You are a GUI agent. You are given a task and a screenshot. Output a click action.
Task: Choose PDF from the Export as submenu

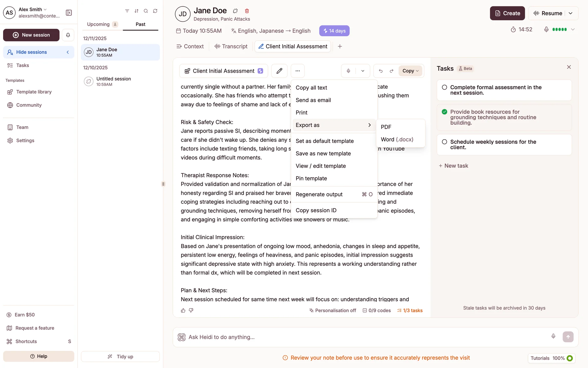[x=386, y=127]
